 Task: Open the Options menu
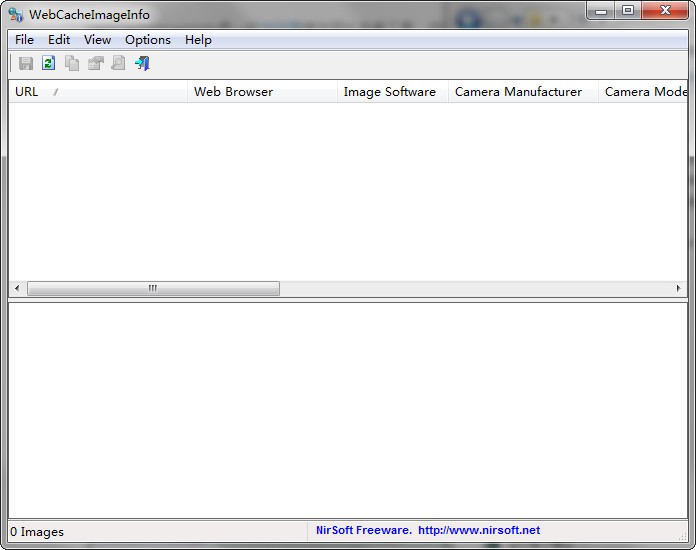point(148,40)
